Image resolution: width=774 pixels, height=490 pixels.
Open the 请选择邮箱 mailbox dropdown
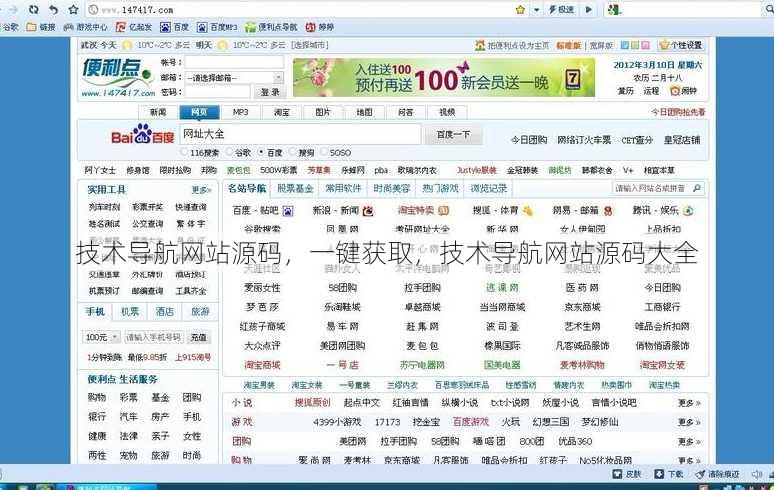pos(234,77)
